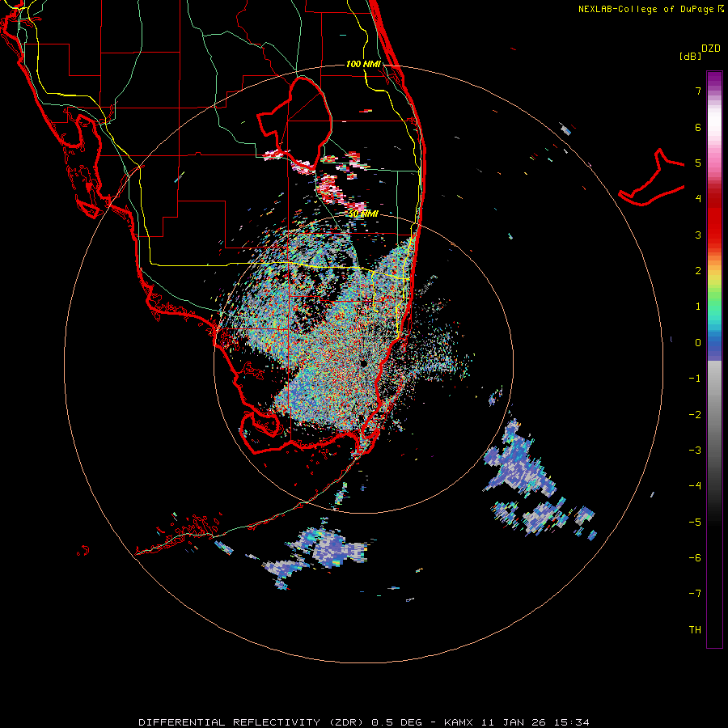Click the color scale value -7

[695, 594]
